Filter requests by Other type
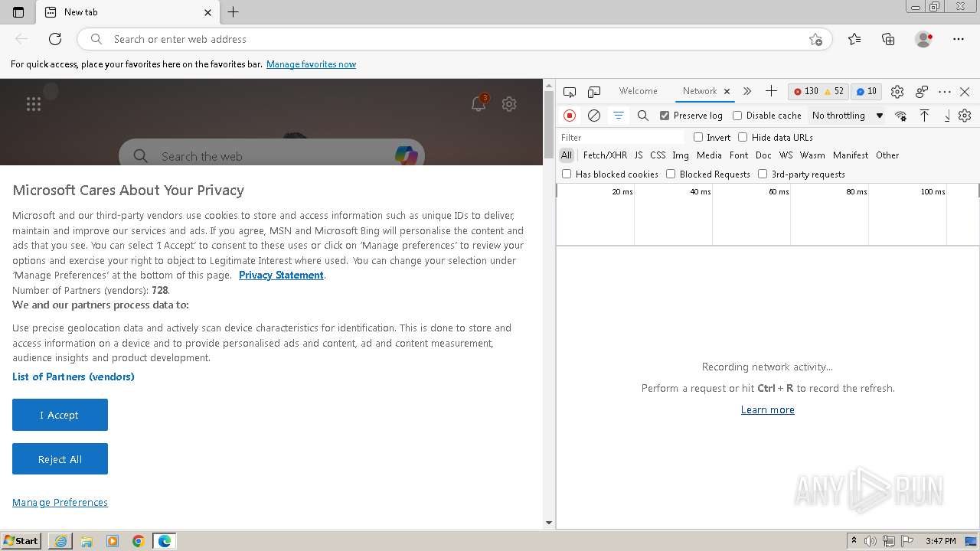This screenshot has height=551, width=980. pyautogui.click(x=887, y=155)
